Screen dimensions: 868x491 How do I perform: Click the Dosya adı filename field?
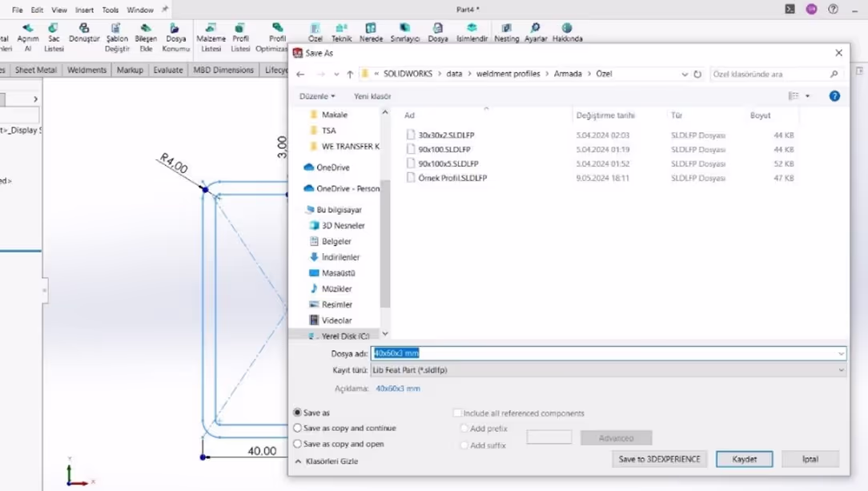609,353
